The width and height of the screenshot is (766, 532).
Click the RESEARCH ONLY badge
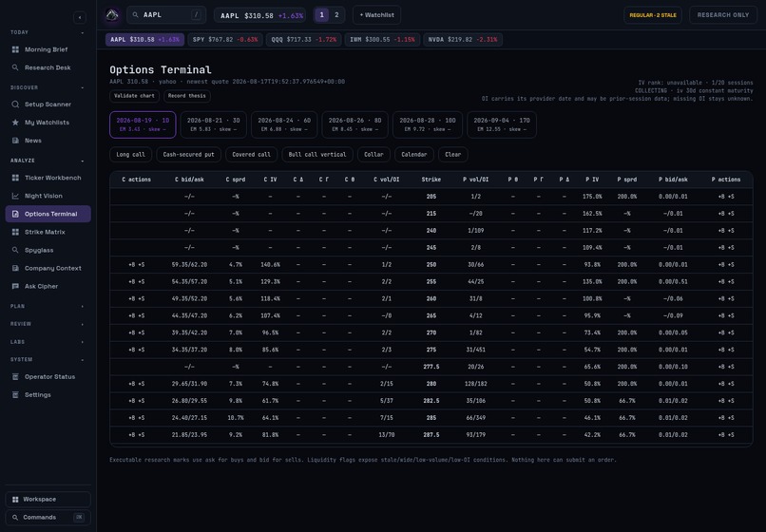[x=723, y=15]
